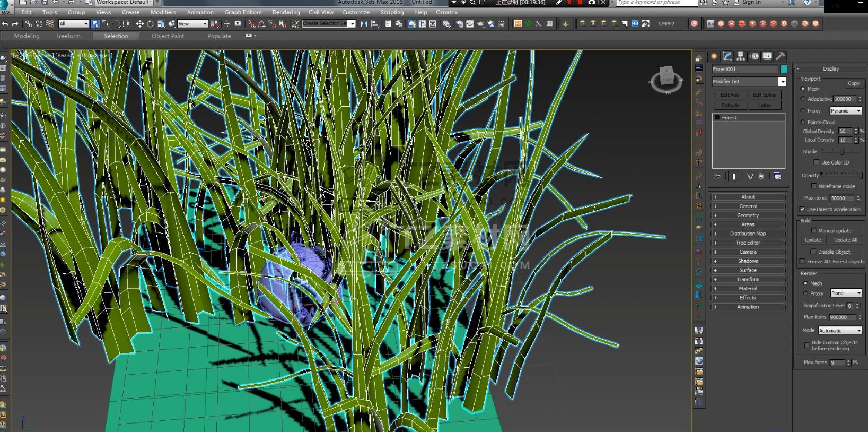Viewport: 868px width, 432px height.
Task: Select the Points-Cloud viewport radio button
Action: click(803, 122)
